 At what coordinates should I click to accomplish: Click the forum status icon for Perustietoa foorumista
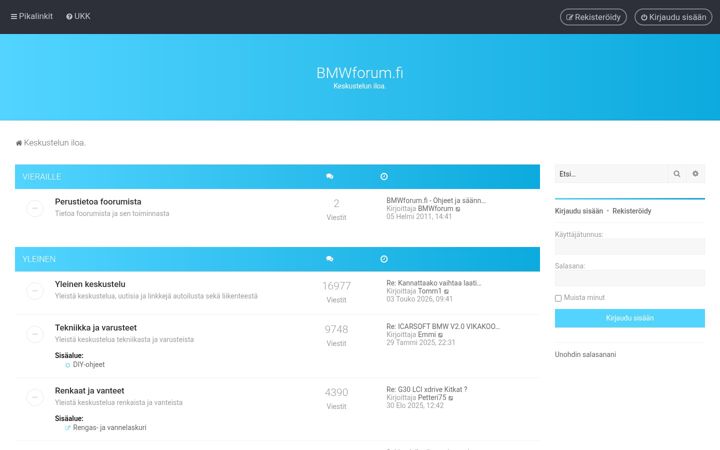click(35, 208)
